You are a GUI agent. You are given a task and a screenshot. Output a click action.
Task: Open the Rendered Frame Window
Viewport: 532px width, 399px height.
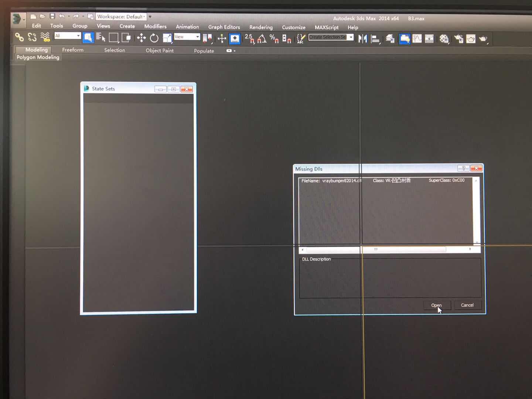pos(471,39)
